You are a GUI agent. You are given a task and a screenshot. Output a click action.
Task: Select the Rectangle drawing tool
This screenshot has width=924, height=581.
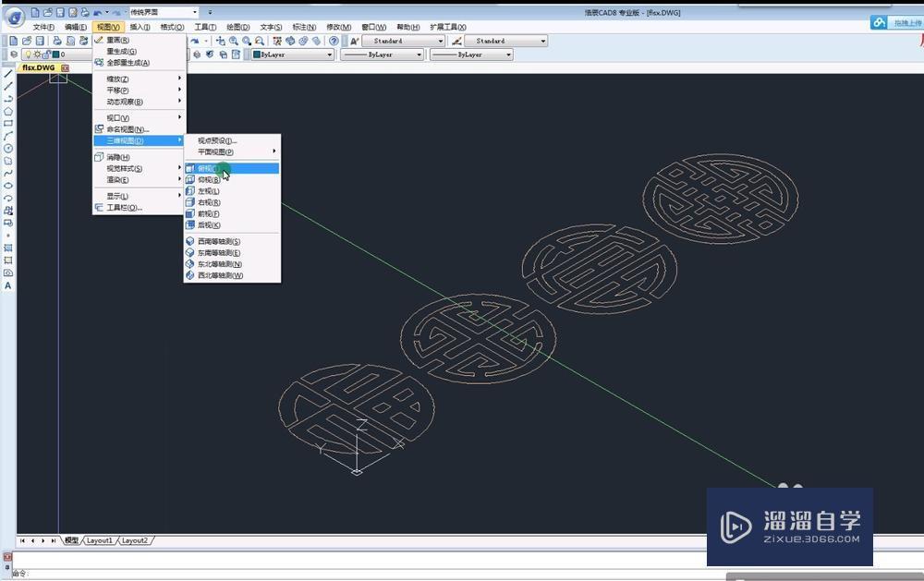point(8,123)
